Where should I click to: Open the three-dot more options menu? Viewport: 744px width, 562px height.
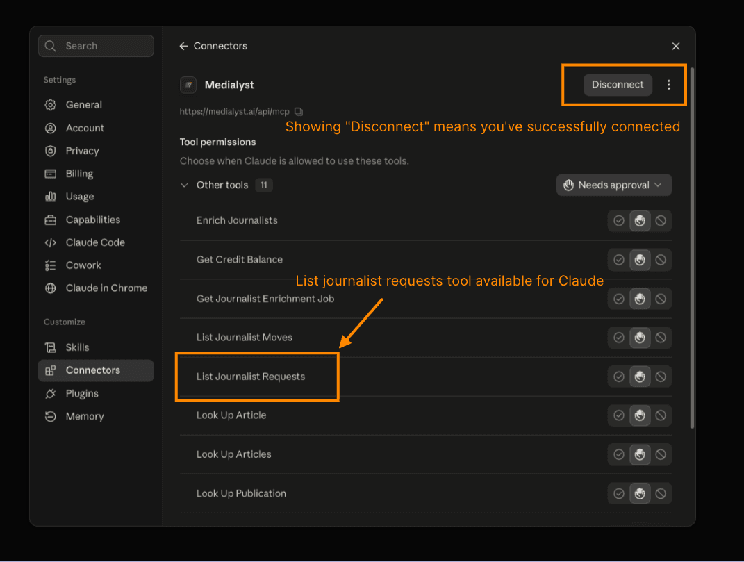click(669, 85)
